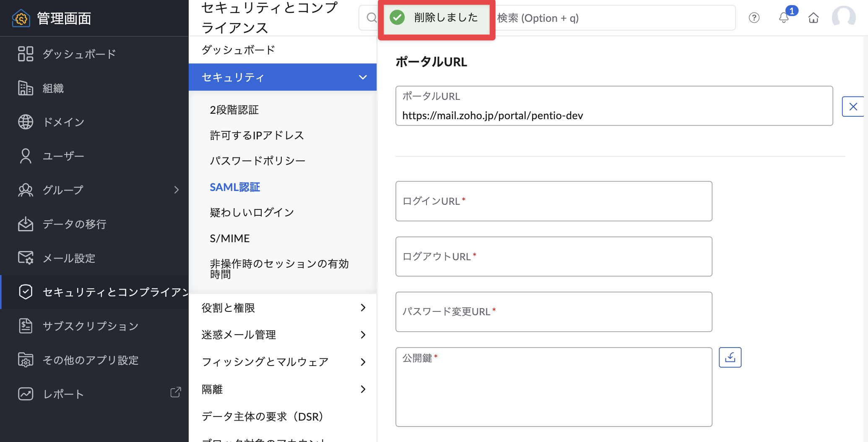Image resolution: width=868 pixels, height=442 pixels.
Task: Open ダッシュボード in the security submenu
Action: [x=238, y=50]
